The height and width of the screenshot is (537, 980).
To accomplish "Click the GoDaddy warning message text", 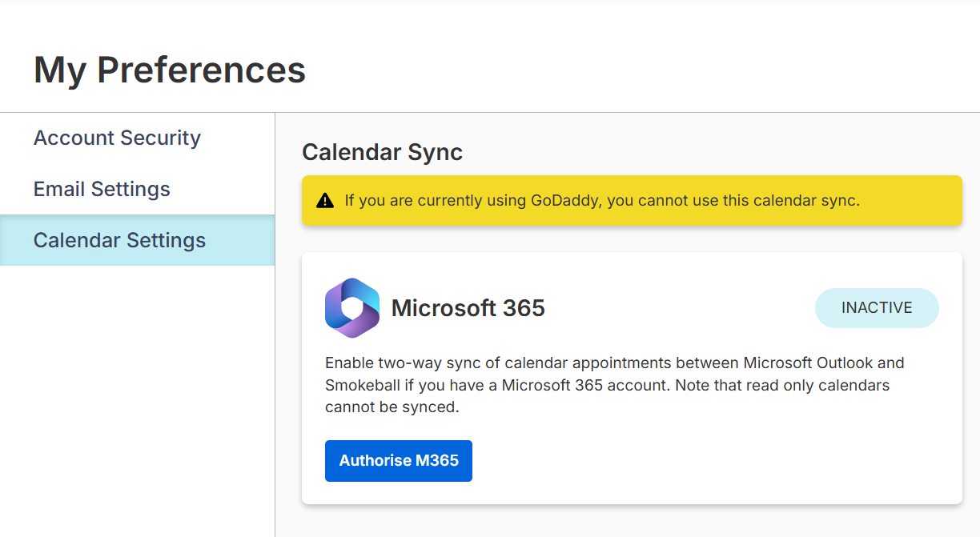I will pos(602,201).
